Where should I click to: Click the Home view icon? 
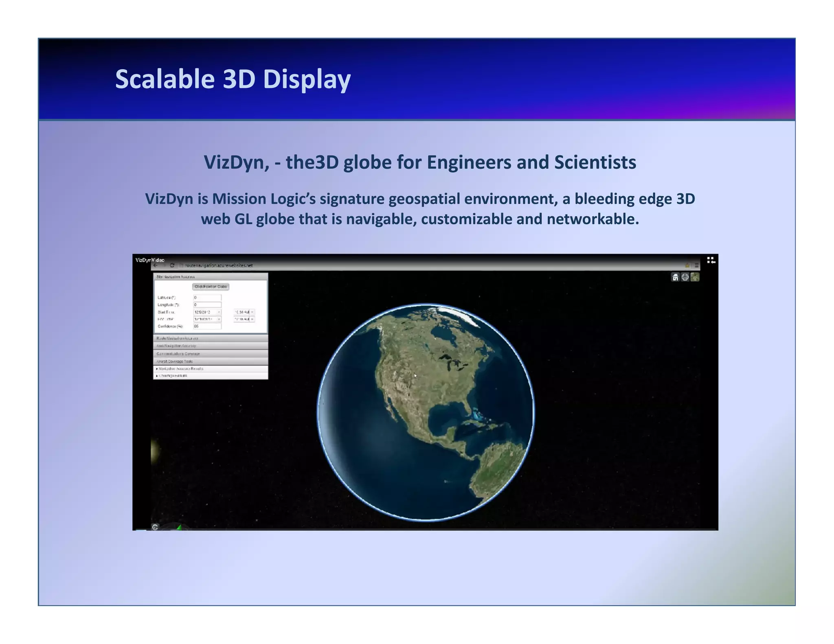pos(675,277)
